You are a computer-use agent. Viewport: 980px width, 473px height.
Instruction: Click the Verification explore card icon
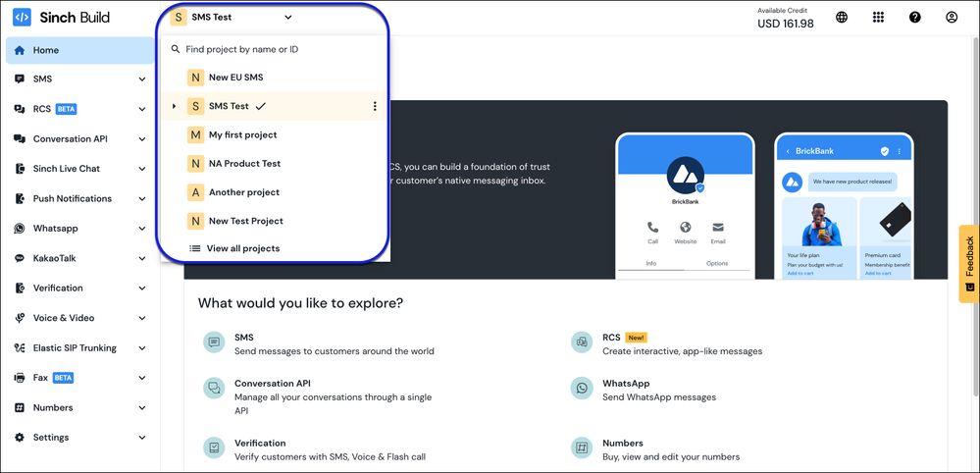pyautogui.click(x=214, y=447)
